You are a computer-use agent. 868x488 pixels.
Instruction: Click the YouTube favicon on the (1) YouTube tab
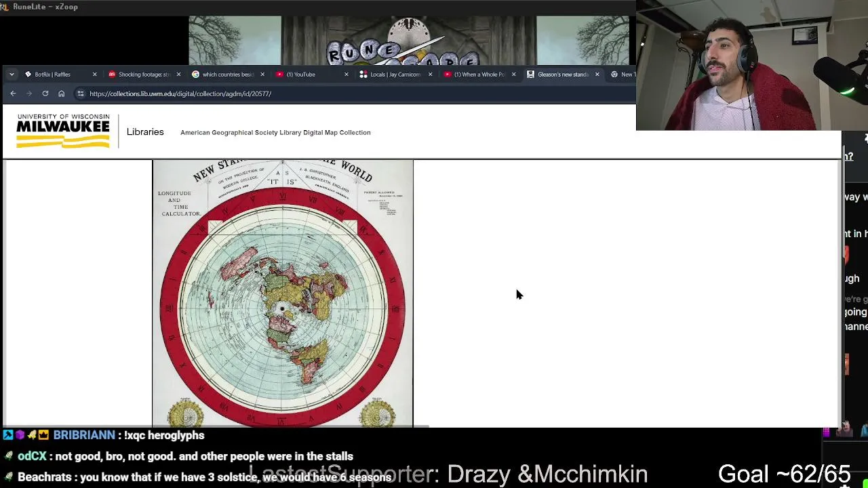tap(279, 75)
